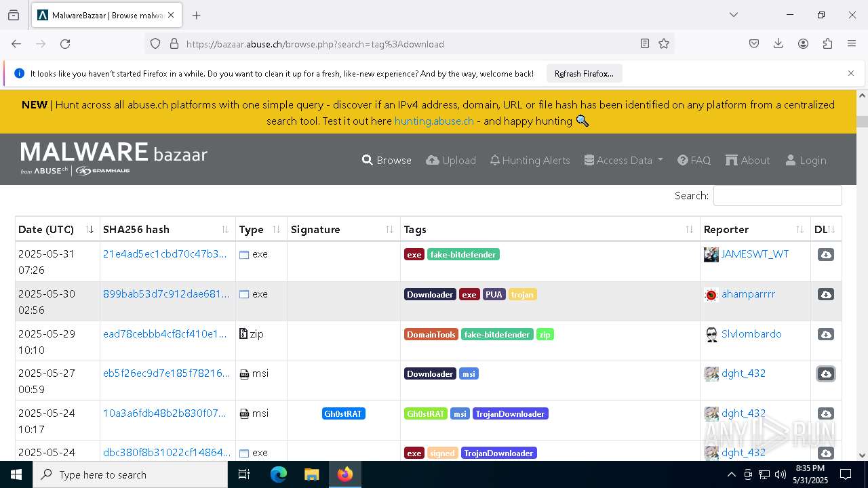This screenshot has height=488, width=868.
Task: Download the 21e4ad5ec1cbd70c47b3 sample
Action: [825, 255]
